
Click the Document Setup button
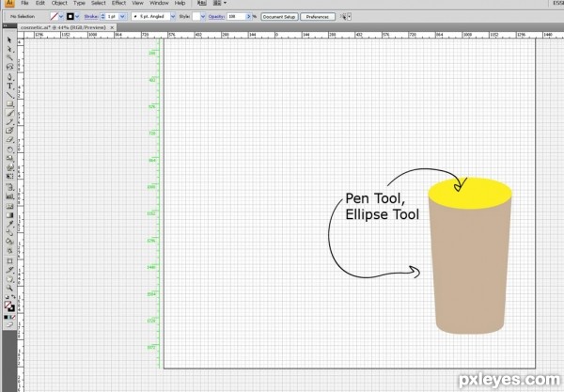(279, 17)
